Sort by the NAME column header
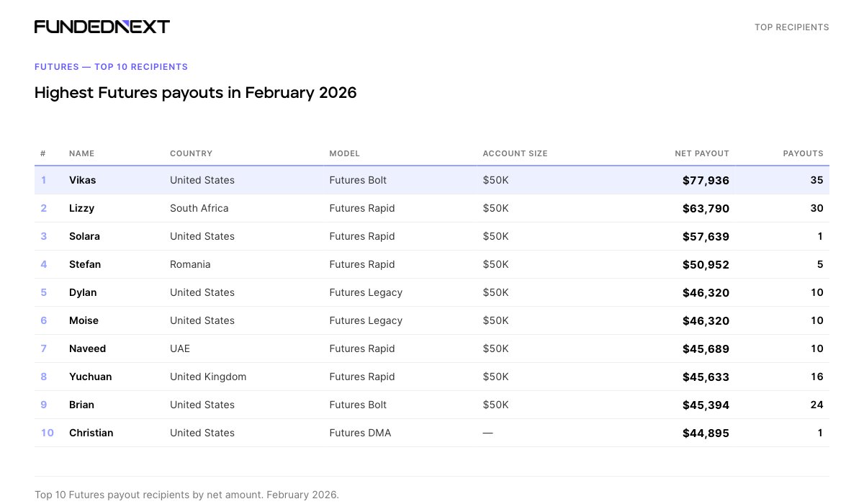 [x=81, y=153]
